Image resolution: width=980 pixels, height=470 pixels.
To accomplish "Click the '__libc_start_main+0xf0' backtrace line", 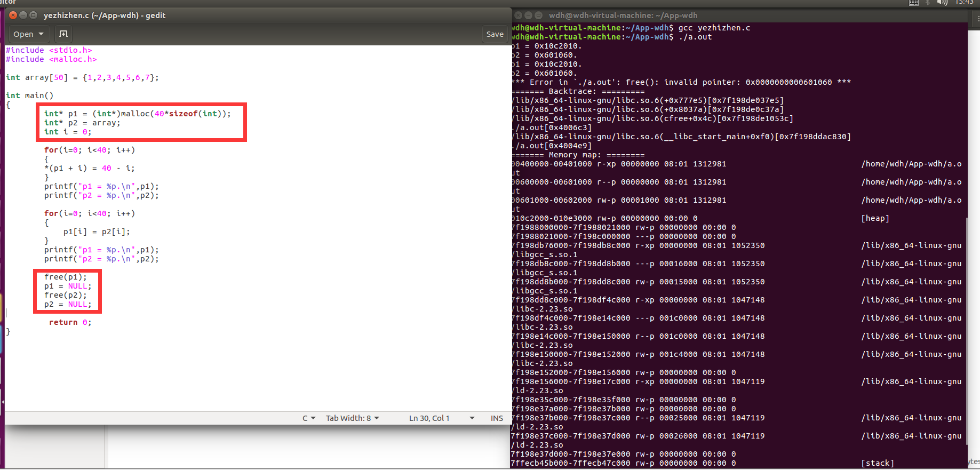I will (682, 137).
